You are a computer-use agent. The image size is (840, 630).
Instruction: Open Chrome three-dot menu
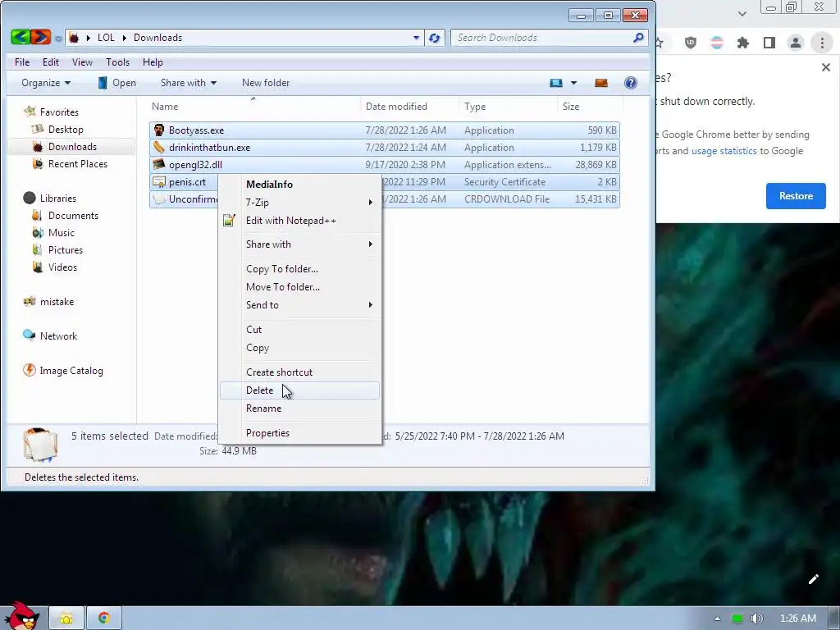(822, 43)
